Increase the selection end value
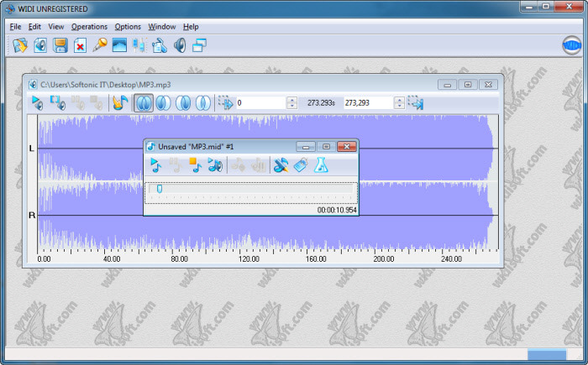 (399, 100)
